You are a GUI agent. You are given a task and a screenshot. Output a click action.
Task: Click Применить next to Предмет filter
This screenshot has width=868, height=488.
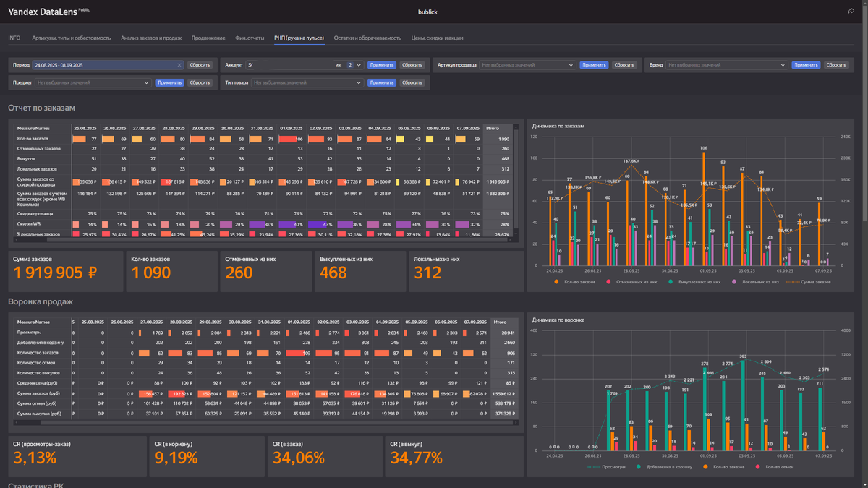click(169, 82)
